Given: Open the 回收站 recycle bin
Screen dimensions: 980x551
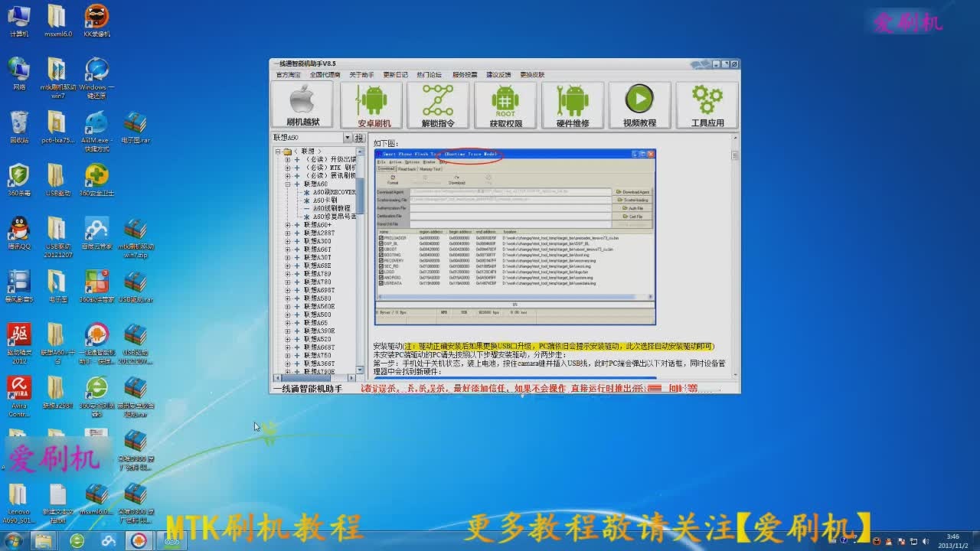Looking at the screenshot, I should coord(19,127).
